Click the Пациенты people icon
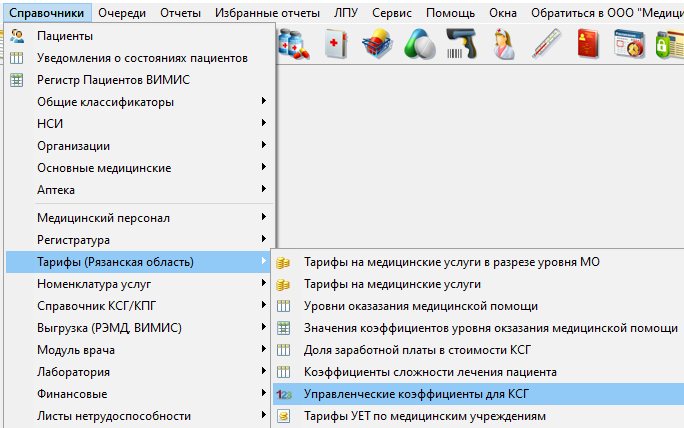This screenshot has width=684, height=428. tap(17, 36)
